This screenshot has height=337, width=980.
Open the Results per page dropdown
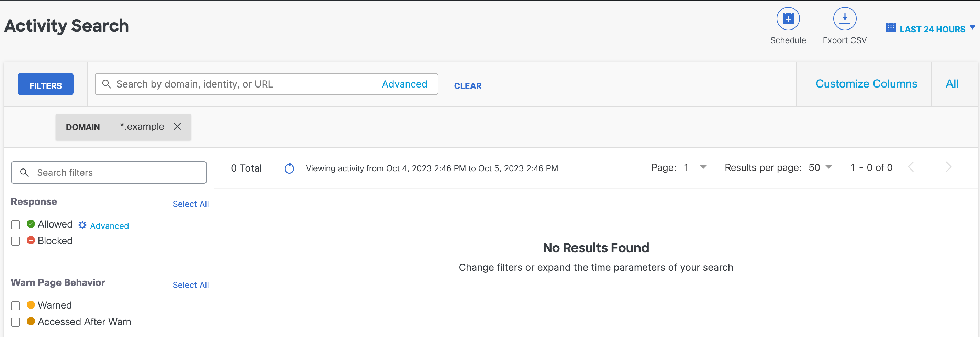pyautogui.click(x=820, y=167)
